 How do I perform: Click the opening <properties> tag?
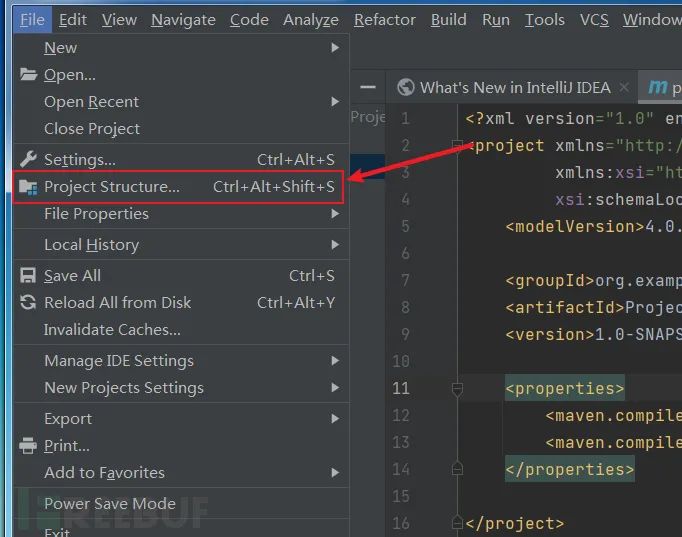tap(565, 388)
